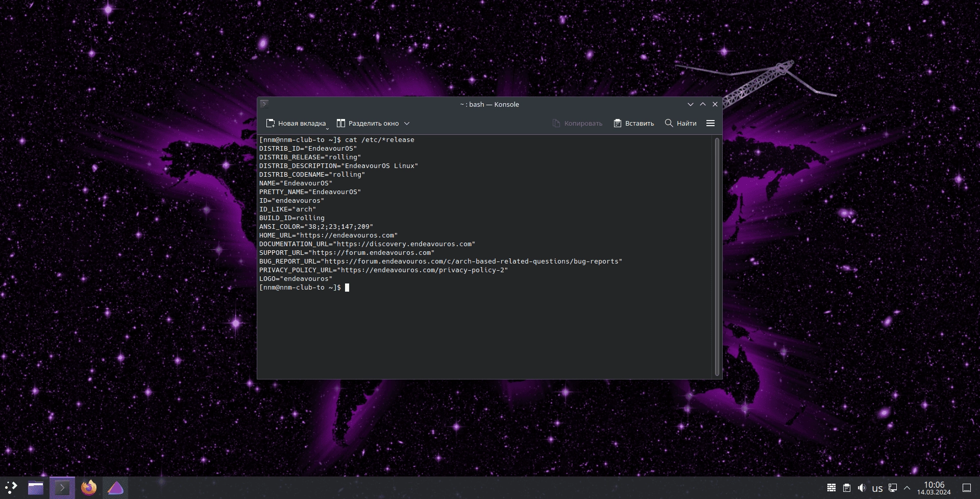
Task: Open the Dolphin file manager taskbar icon
Action: click(36, 488)
